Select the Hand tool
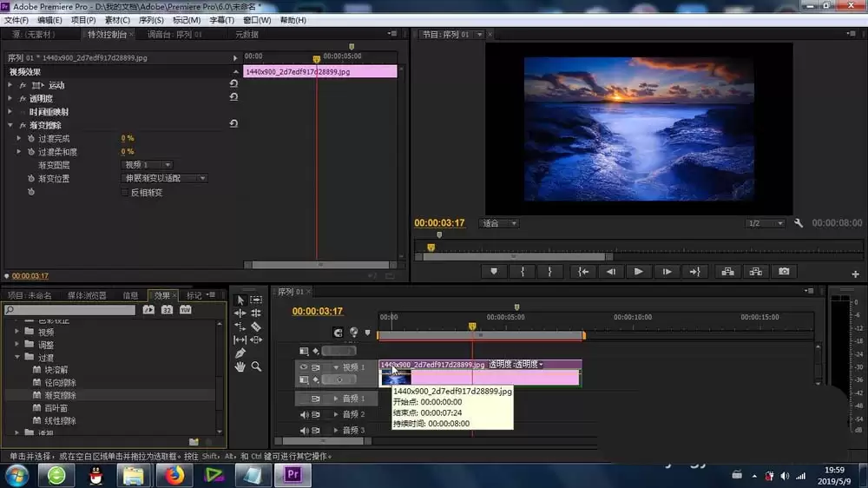The width and height of the screenshot is (868, 488). point(240,366)
